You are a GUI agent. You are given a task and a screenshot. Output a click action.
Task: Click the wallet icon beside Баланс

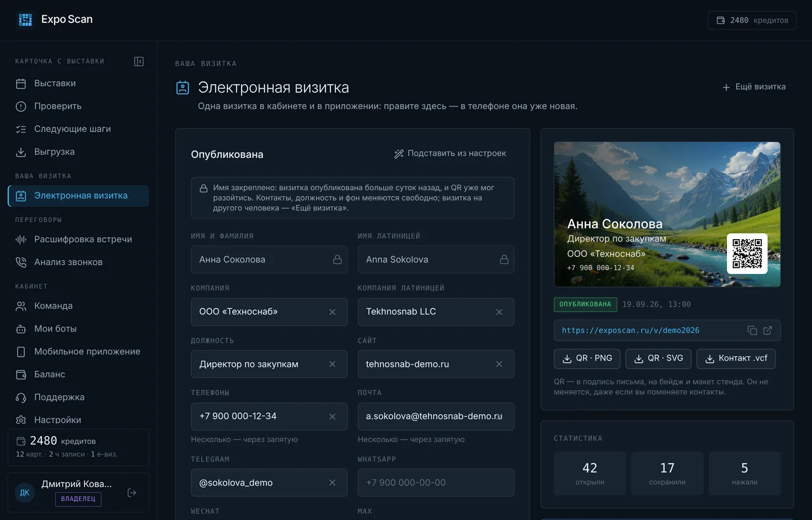pos(21,375)
